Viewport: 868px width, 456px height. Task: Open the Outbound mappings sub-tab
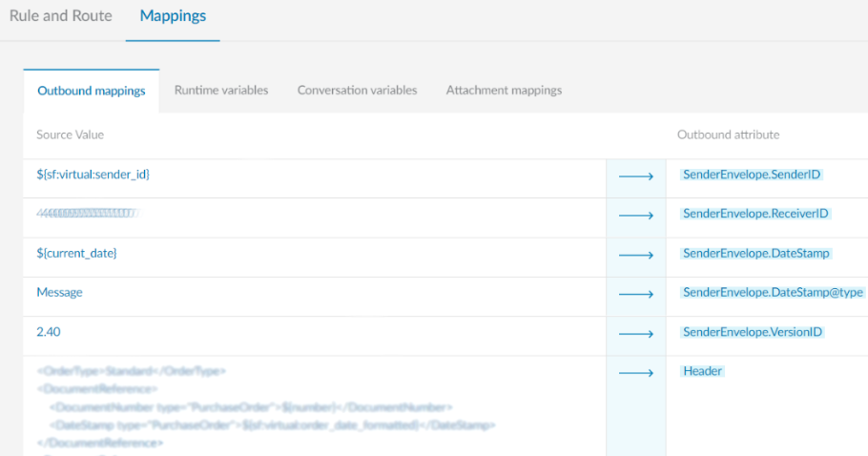(x=92, y=91)
